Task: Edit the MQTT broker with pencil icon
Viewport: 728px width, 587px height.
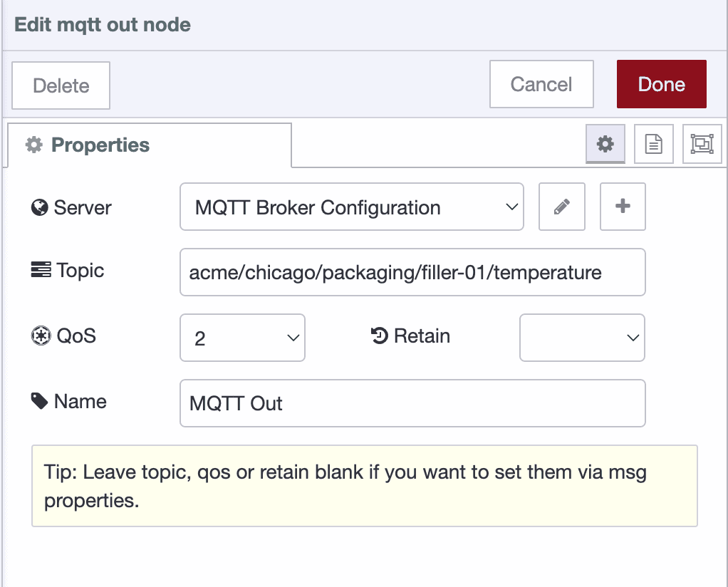Action: click(561, 207)
